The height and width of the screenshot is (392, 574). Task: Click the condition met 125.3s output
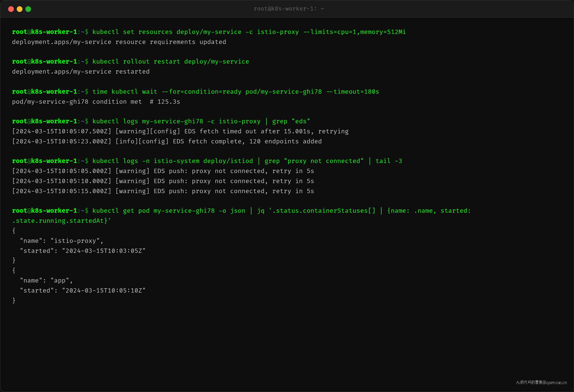click(96, 102)
